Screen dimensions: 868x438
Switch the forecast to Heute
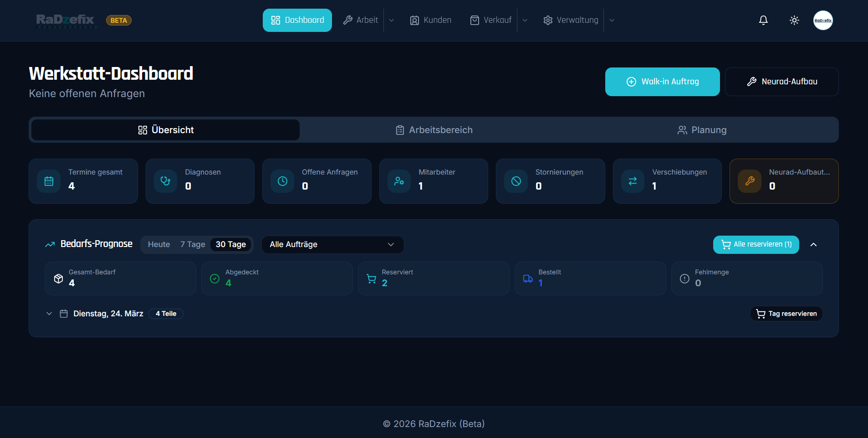158,244
